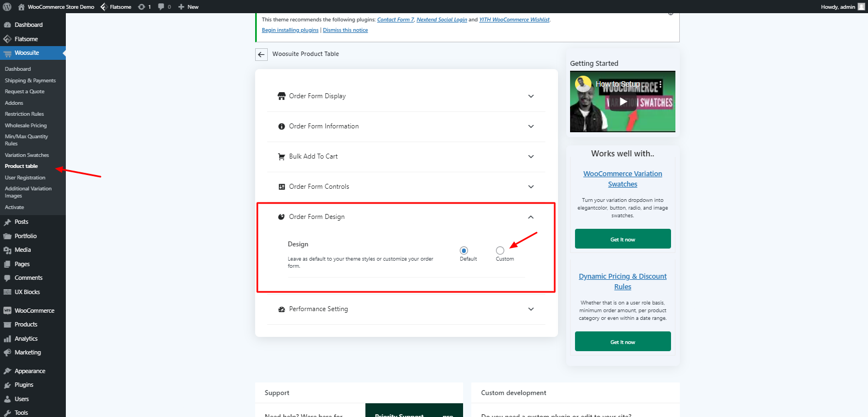
Task: Select the Custom design radio button
Action: 500,251
